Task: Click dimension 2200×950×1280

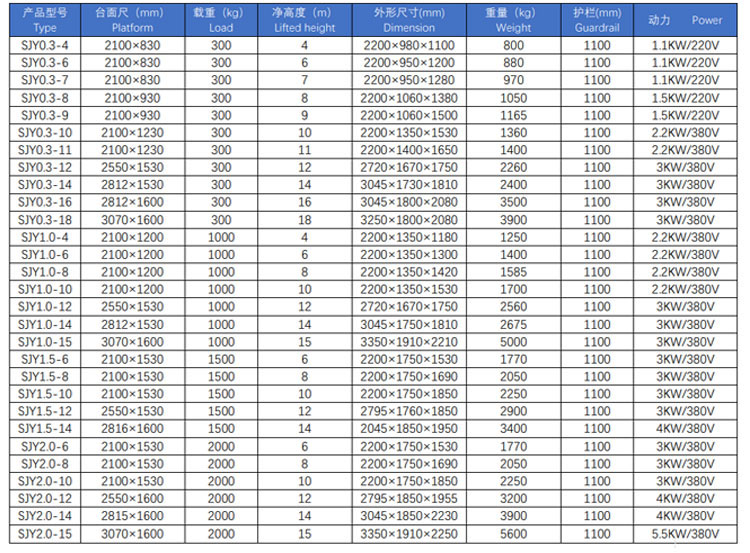Action: point(409,80)
